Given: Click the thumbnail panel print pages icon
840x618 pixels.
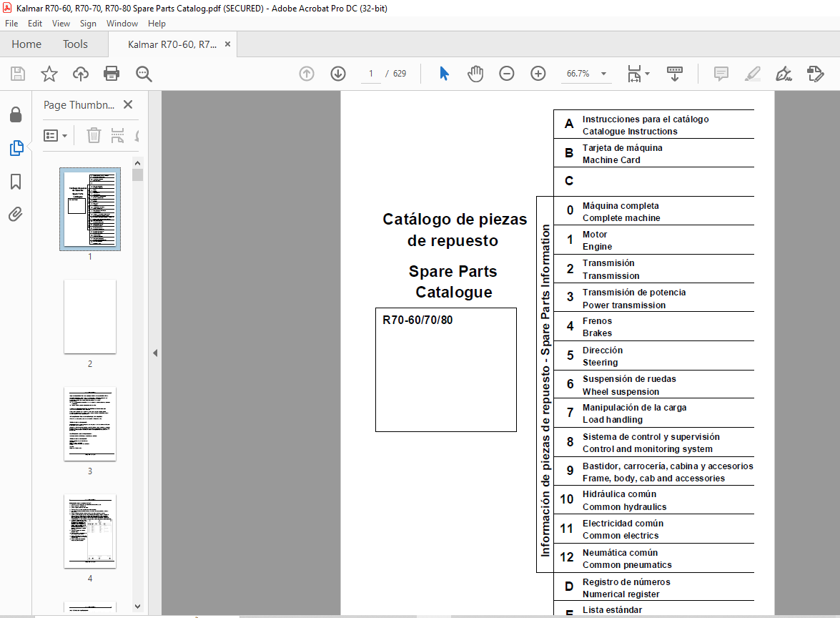Looking at the screenshot, I should pos(117,136).
